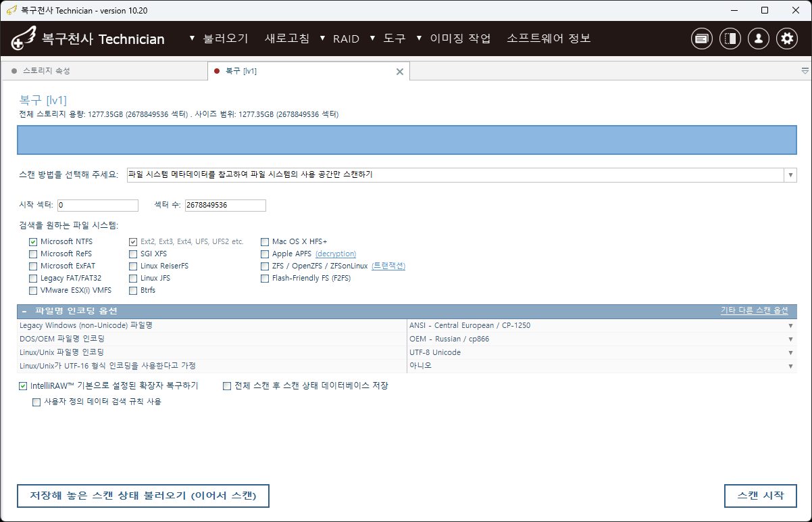Toggle IntelliRAW default extension recovery checkbox

click(x=24, y=386)
